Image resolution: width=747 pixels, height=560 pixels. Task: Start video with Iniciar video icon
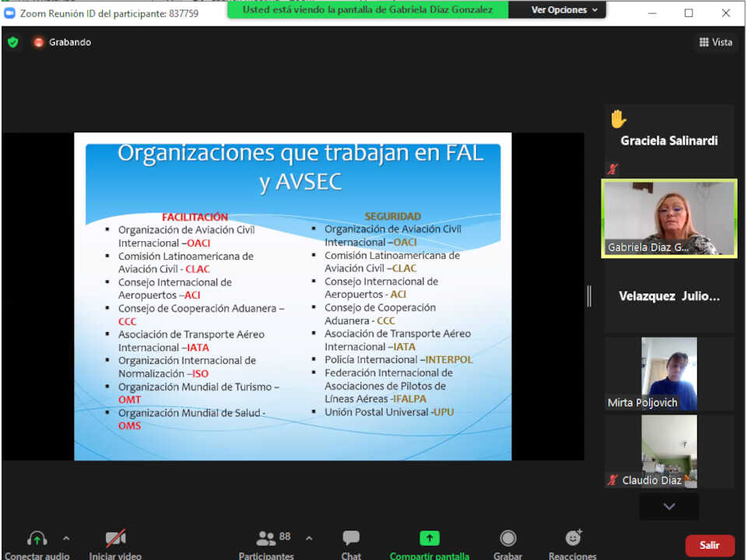115,538
